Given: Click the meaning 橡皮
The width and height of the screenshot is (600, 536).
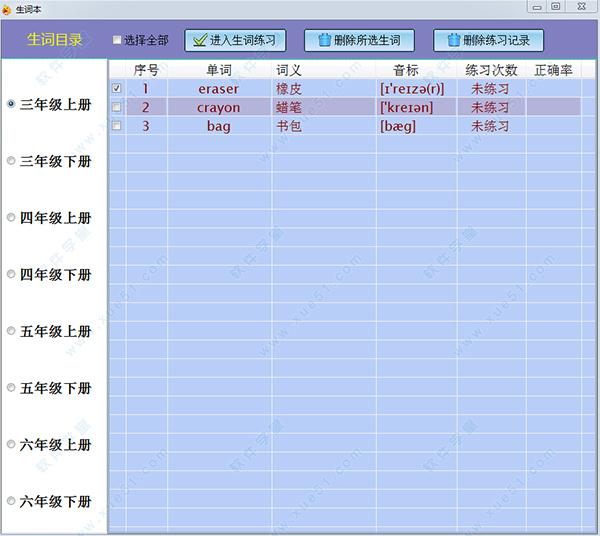Looking at the screenshot, I should coord(289,89).
